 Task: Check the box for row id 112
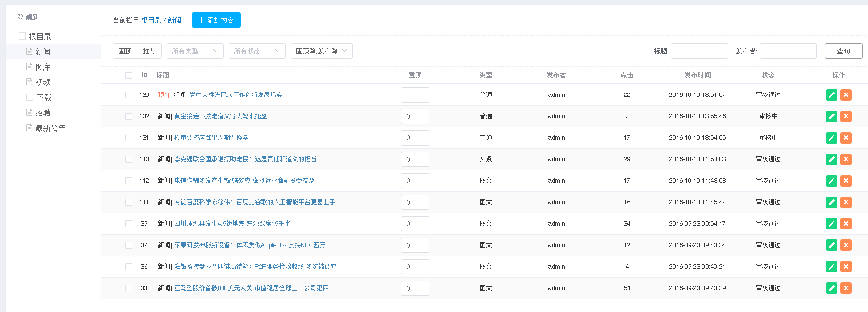pyautogui.click(x=129, y=181)
